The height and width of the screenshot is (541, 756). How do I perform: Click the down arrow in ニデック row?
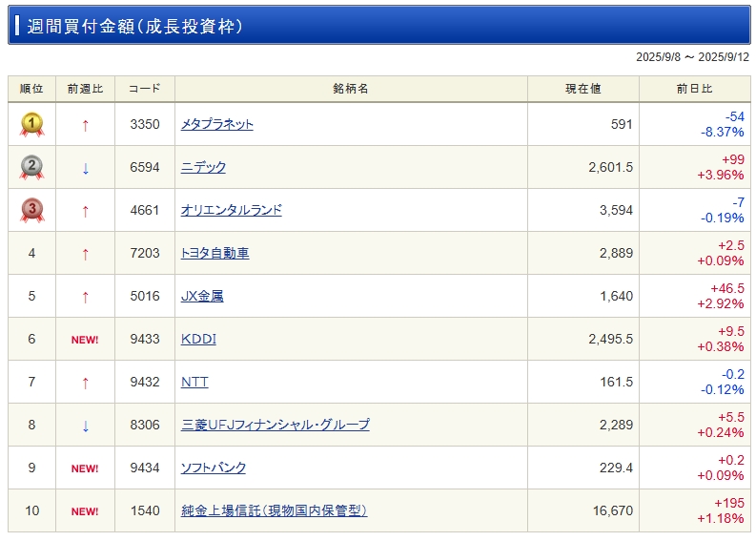(x=86, y=169)
